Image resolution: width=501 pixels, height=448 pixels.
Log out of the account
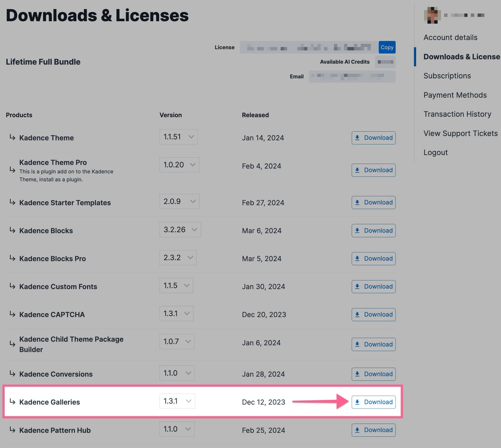436,153
